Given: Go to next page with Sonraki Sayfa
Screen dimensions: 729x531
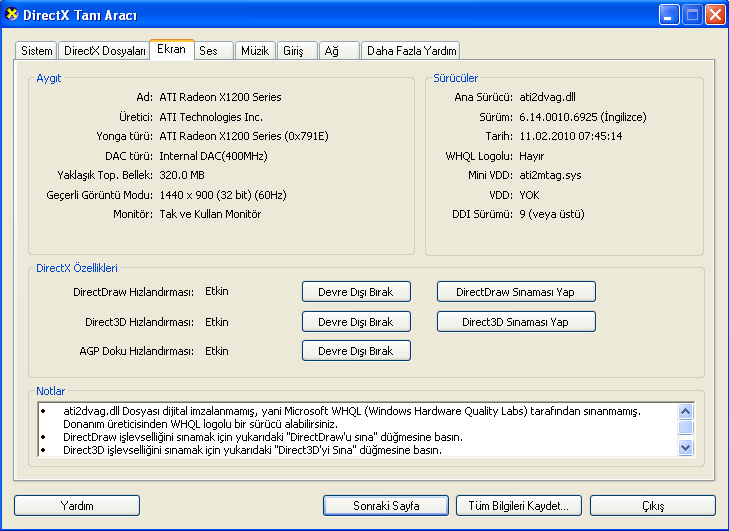Looking at the screenshot, I should (386, 506).
